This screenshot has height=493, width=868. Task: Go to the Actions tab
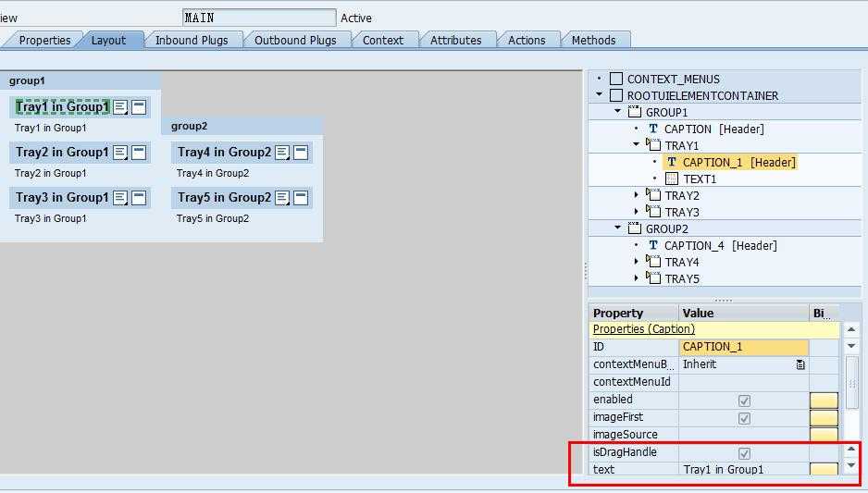pos(527,41)
